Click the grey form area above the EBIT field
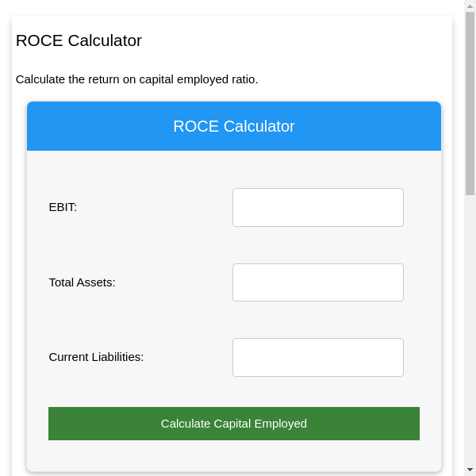476x476 pixels. [233, 168]
